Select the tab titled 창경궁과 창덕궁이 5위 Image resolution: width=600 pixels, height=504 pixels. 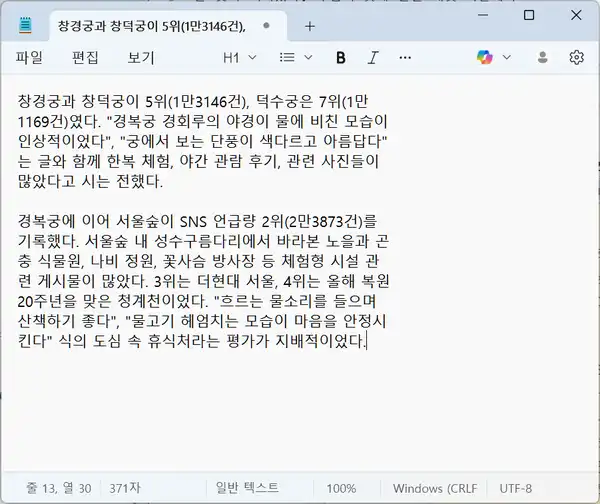coord(168,26)
